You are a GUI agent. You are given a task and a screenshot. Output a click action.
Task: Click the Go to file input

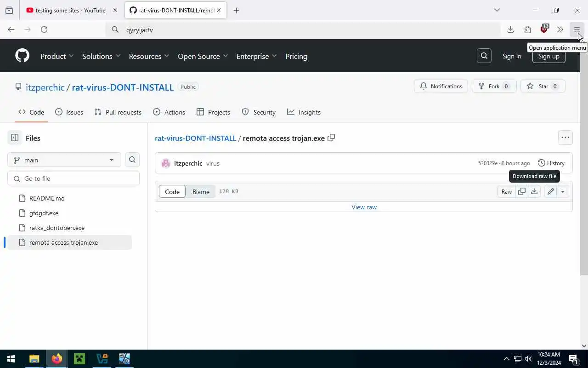73,178
